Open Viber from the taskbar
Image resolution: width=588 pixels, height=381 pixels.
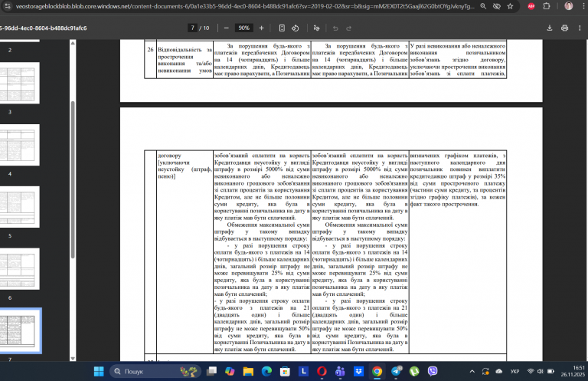click(433, 371)
